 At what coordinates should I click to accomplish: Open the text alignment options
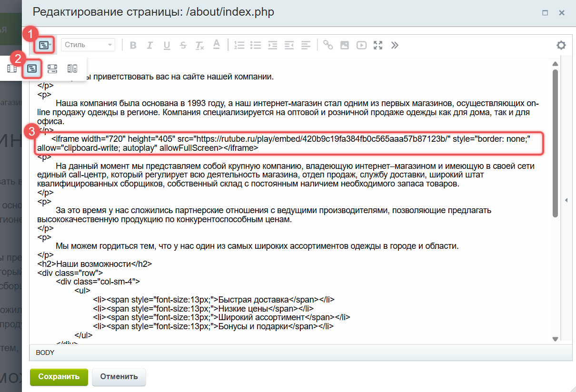click(306, 45)
